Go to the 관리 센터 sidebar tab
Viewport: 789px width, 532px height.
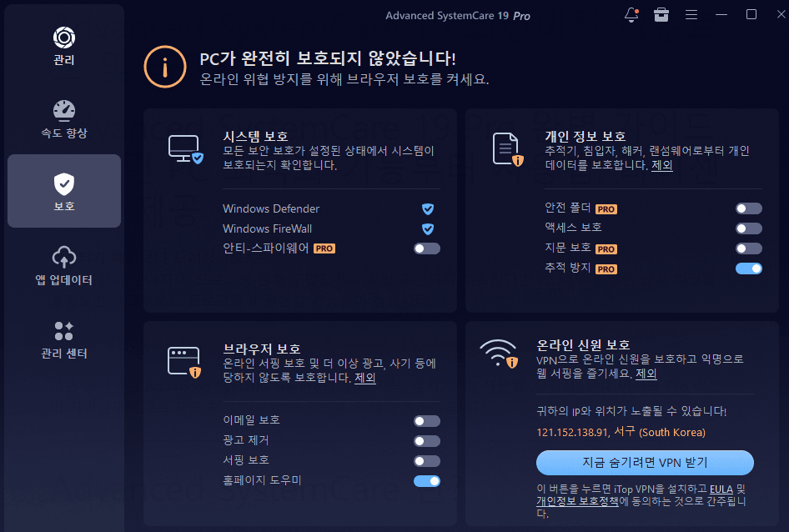coord(64,339)
